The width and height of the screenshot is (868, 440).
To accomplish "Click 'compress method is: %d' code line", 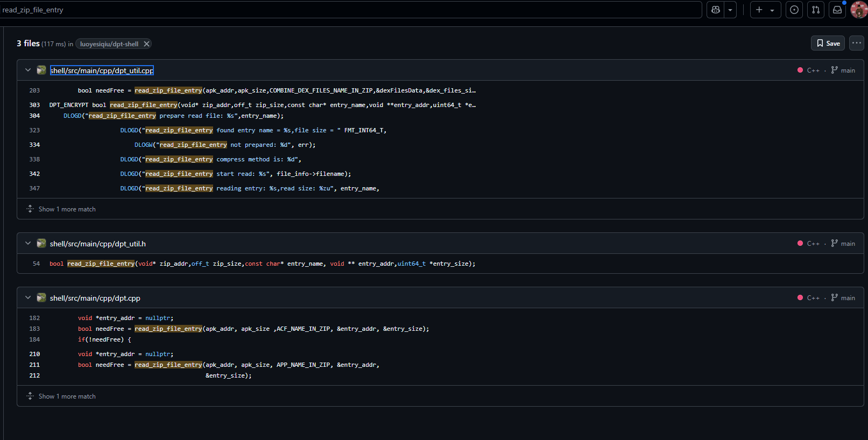I will [x=210, y=159].
